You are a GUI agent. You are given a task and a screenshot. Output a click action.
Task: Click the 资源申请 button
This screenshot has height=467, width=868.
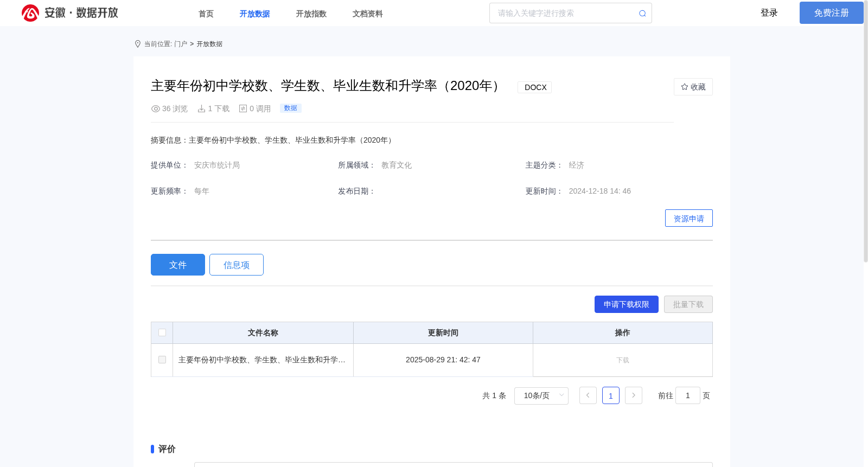coord(689,218)
